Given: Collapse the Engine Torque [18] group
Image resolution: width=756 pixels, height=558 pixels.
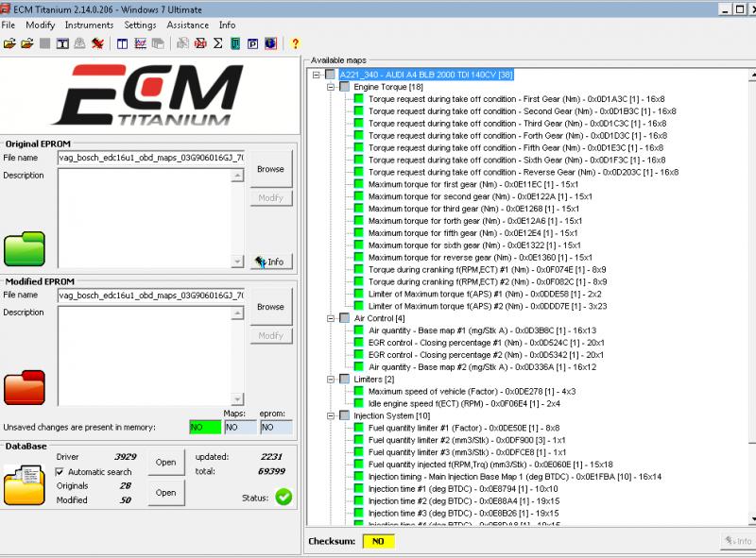Looking at the screenshot, I should coord(331,87).
